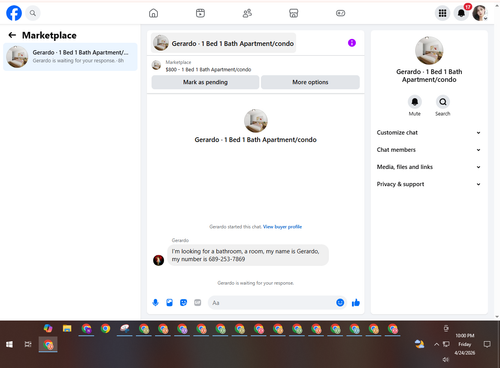Screen dimensions: 500x368
Task: Launch Copilot from the taskbar
Action: click(x=48, y=329)
